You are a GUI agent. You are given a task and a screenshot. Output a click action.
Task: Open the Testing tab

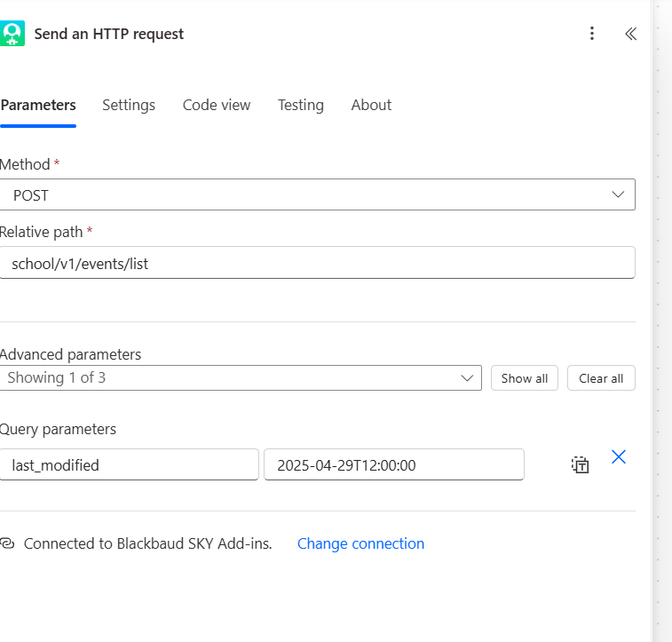point(301,105)
